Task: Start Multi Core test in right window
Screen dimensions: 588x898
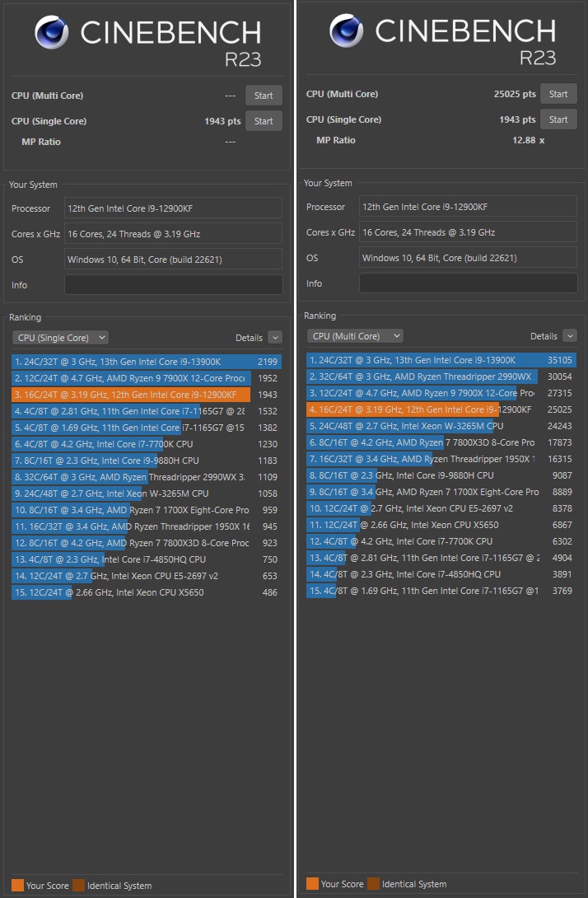Action: tap(558, 94)
